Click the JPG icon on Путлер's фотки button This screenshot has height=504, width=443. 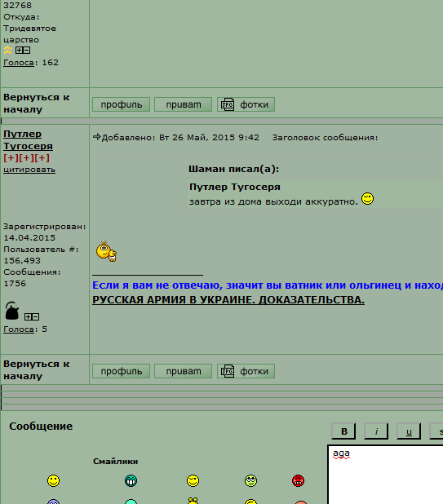click(228, 371)
